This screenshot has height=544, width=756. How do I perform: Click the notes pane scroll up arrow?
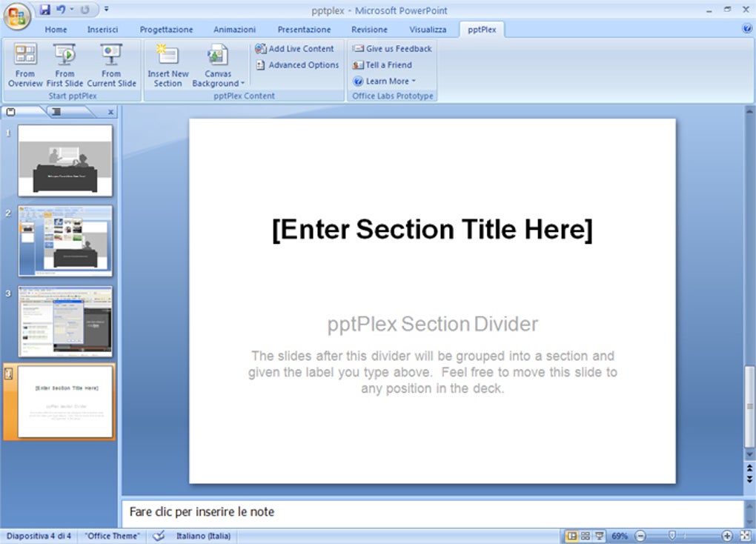[x=749, y=506]
